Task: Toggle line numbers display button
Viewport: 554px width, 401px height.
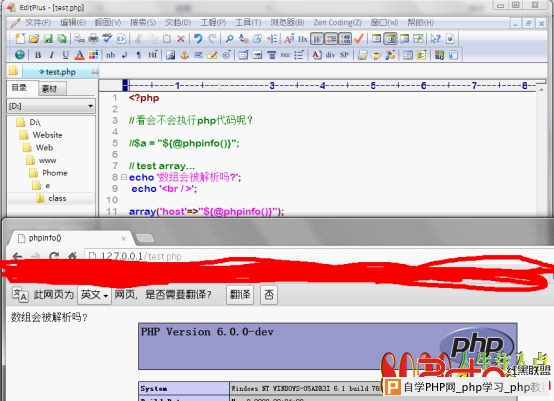Action: (x=345, y=39)
